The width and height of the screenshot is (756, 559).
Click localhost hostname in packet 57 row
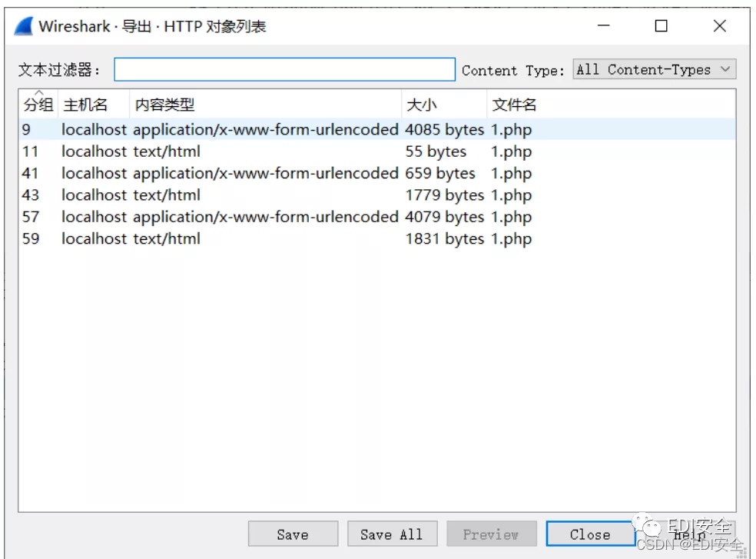click(x=94, y=218)
